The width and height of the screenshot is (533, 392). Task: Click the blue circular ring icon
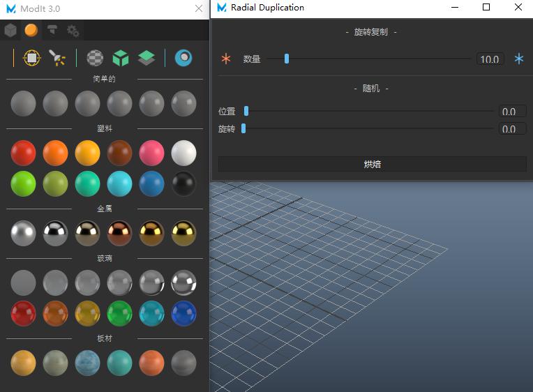pyautogui.click(x=183, y=58)
